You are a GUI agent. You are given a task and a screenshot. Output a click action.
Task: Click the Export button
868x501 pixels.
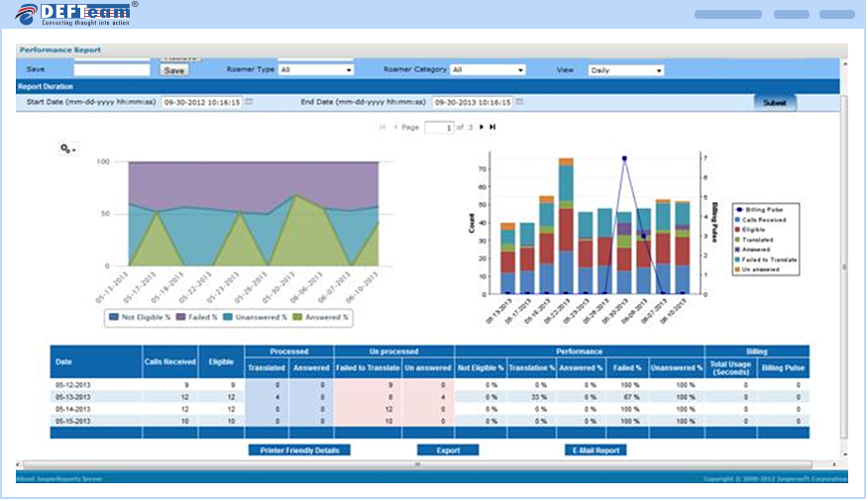pos(448,450)
